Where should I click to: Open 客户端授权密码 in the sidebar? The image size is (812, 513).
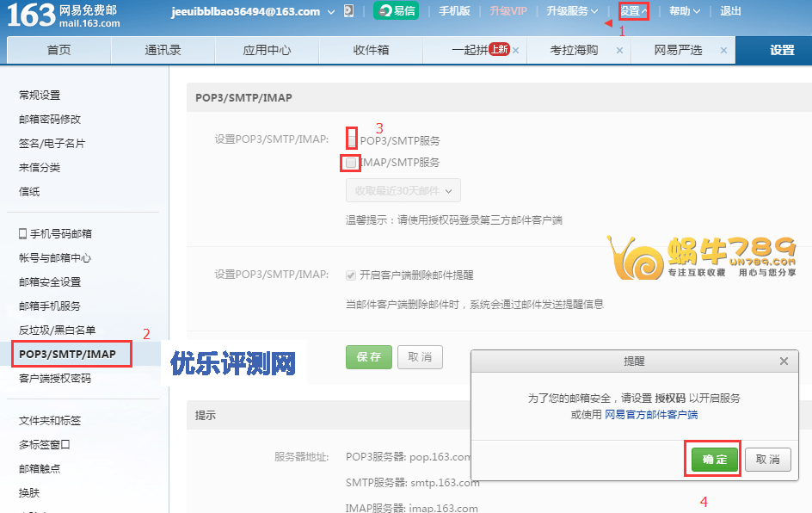pyautogui.click(x=55, y=378)
